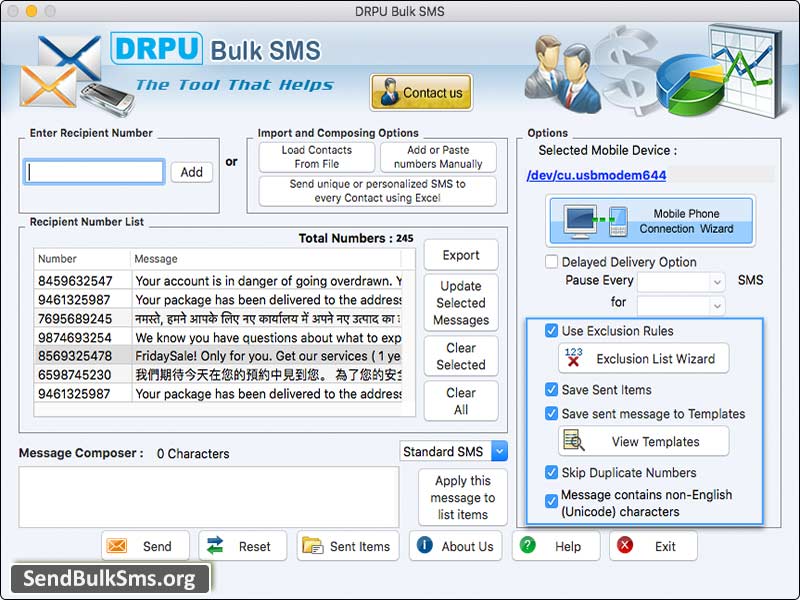Click the recipient number input field
The height and width of the screenshot is (600, 800).
pos(93,171)
